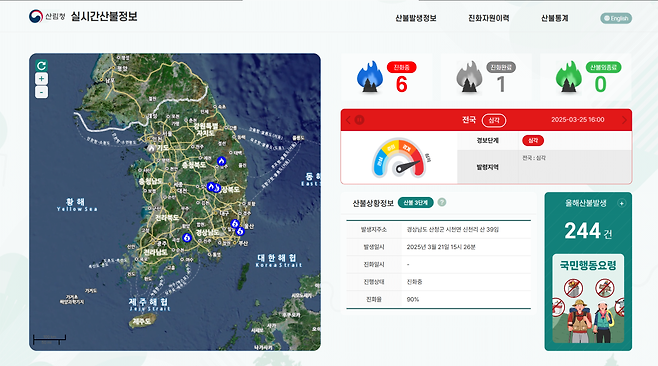Click the green 산불외종료 badge
This screenshot has width=658, height=366.
tap(603, 67)
